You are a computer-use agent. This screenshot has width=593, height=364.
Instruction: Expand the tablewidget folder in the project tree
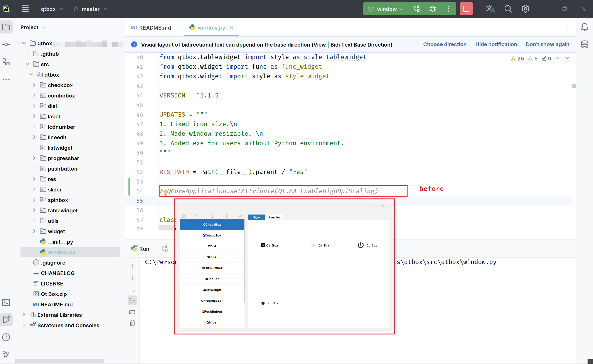[34, 210]
